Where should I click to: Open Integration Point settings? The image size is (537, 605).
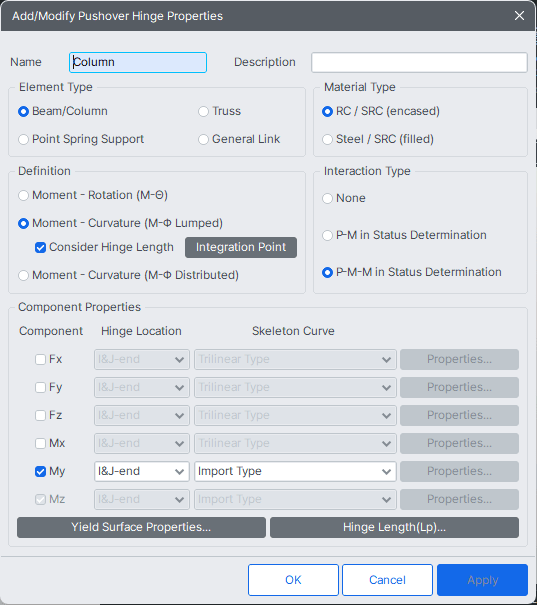coord(241,247)
